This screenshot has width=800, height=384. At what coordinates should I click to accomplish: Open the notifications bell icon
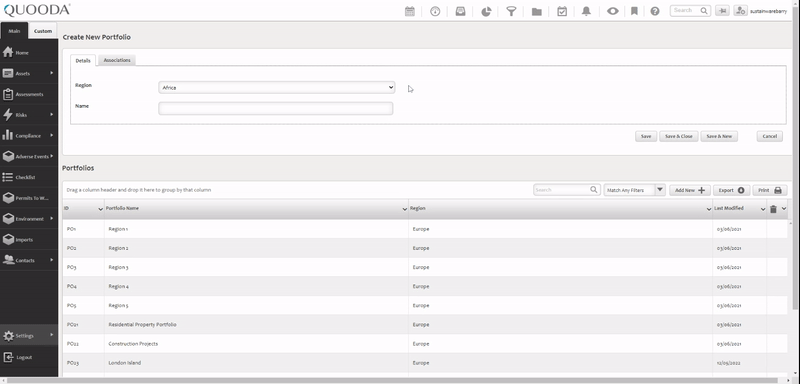tap(587, 11)
